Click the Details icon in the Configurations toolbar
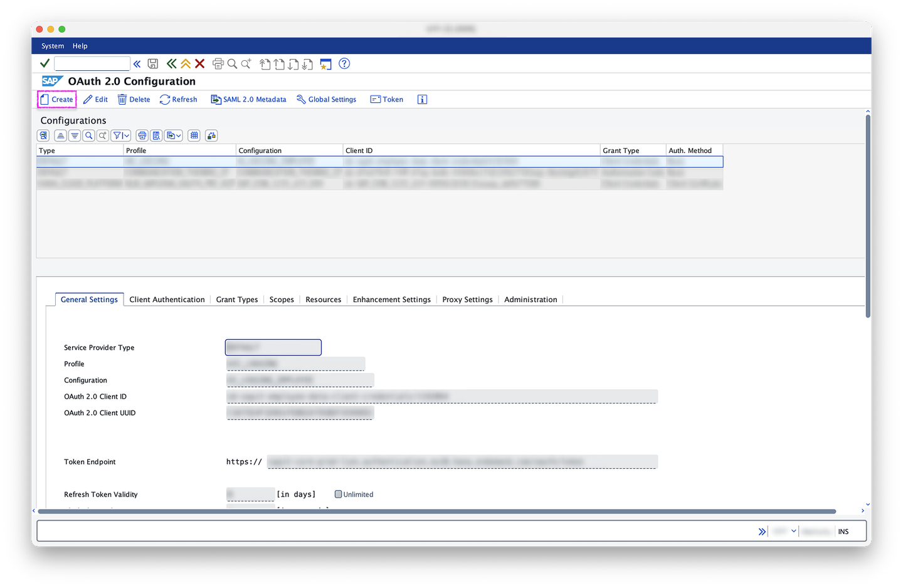 pyautogui.click(x=43, y=135)
